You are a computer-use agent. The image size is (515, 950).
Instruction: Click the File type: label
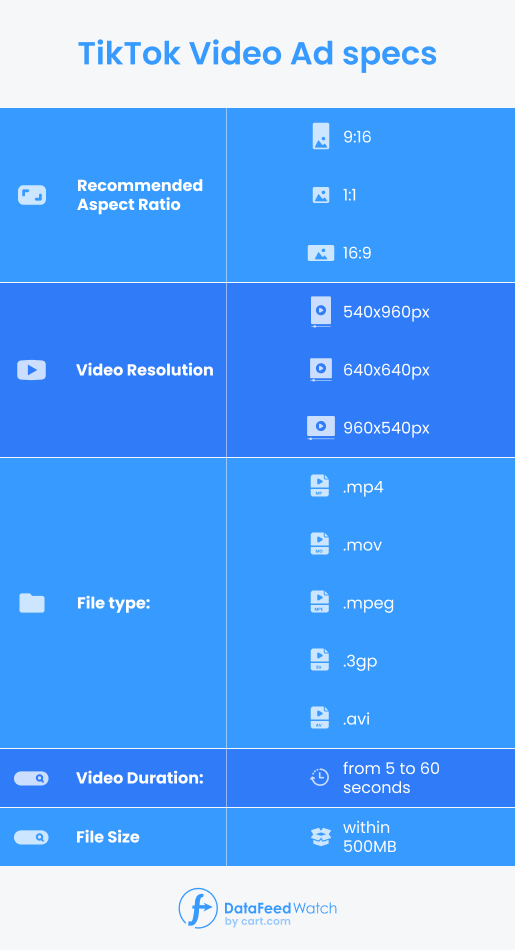(113, 603)
